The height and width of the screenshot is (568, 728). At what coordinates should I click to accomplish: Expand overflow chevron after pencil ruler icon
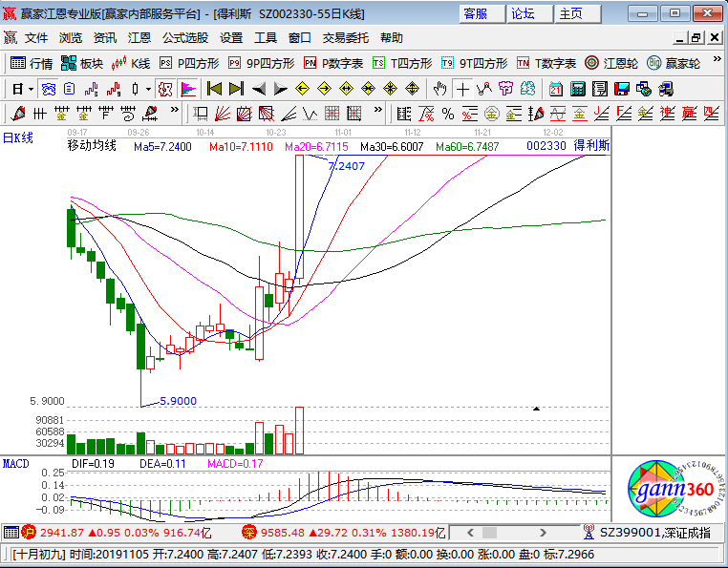pos(175,110)
